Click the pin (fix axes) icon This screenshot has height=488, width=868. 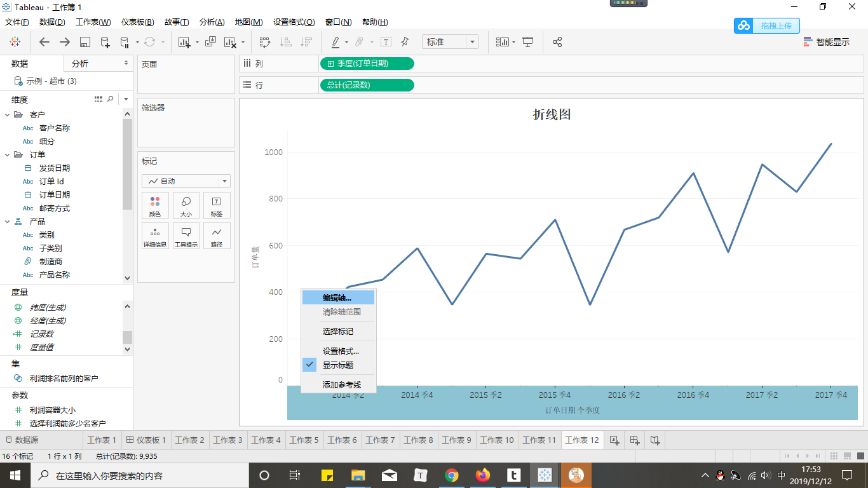(x=405, y=42)
